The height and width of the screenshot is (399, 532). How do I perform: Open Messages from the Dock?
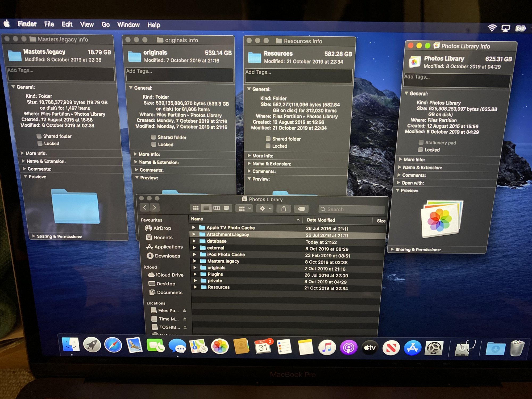(177, 346)
